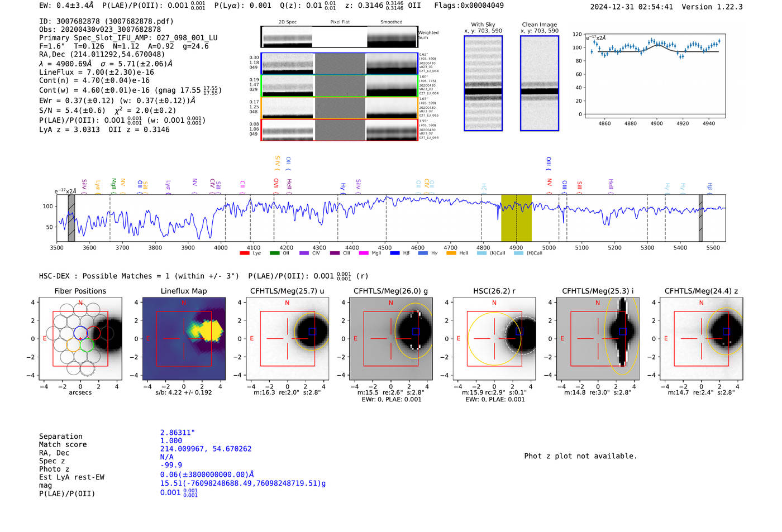Select the HSC(26.2) r image
782x532 pixels.
[494, 338]
